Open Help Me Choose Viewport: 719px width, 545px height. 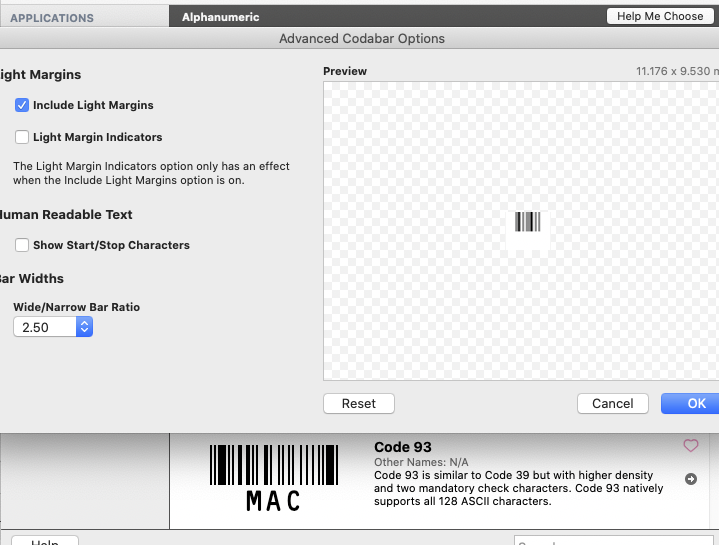pyautogui.click(x=660, y=16)
